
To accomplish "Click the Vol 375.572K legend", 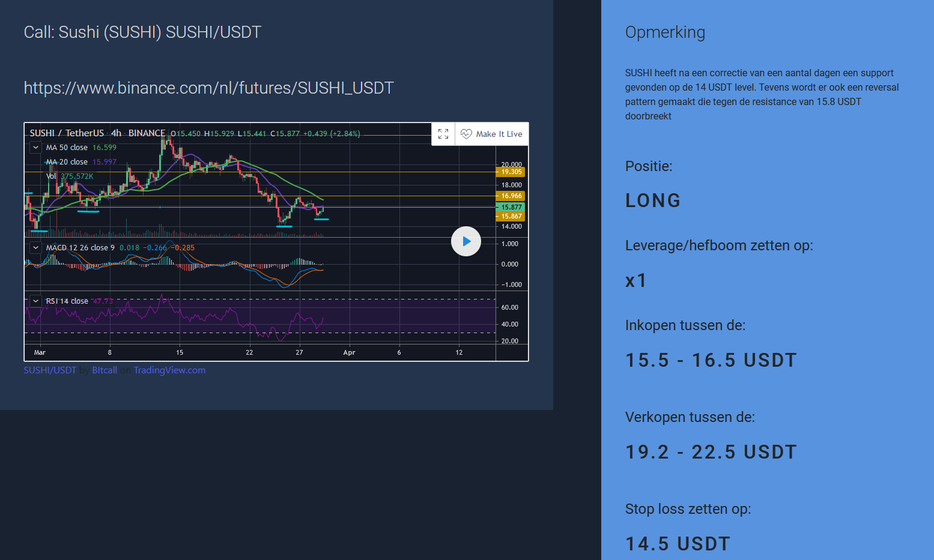I will pos(70,176).
